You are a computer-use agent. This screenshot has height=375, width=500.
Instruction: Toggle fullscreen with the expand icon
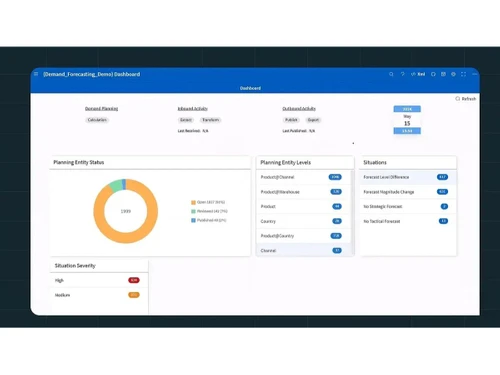[463, 74]
